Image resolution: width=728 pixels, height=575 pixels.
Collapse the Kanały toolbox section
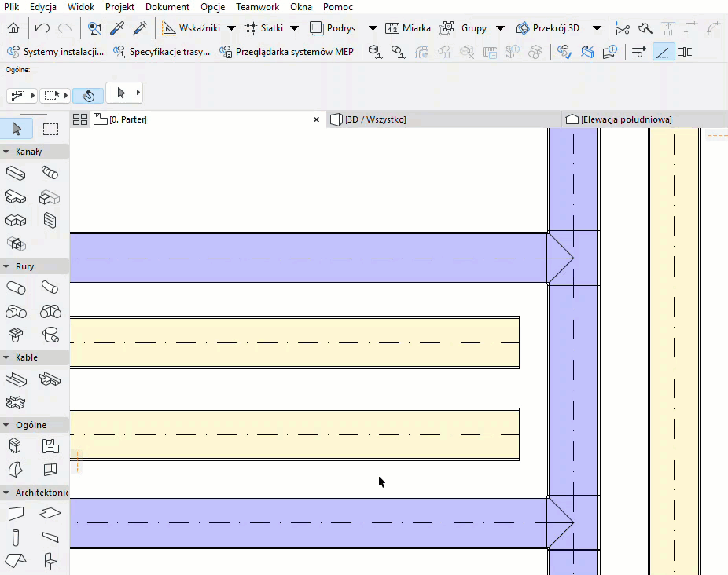[x=6, y=152]
